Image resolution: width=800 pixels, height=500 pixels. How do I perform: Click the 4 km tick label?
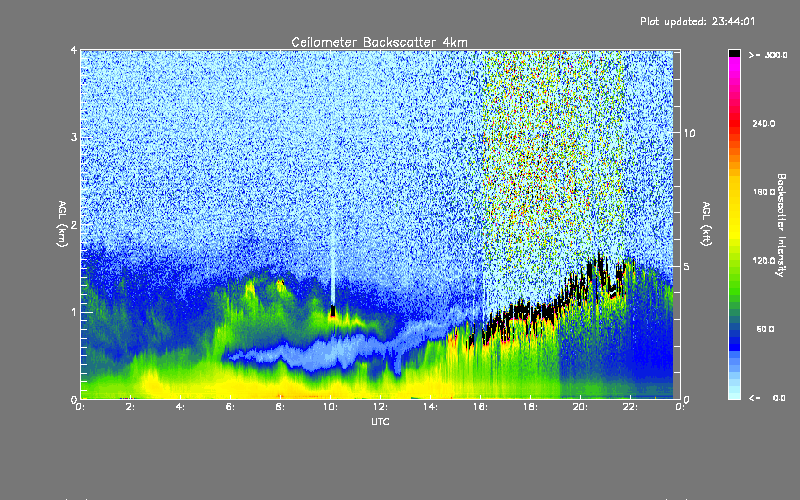tap(74, 51)
